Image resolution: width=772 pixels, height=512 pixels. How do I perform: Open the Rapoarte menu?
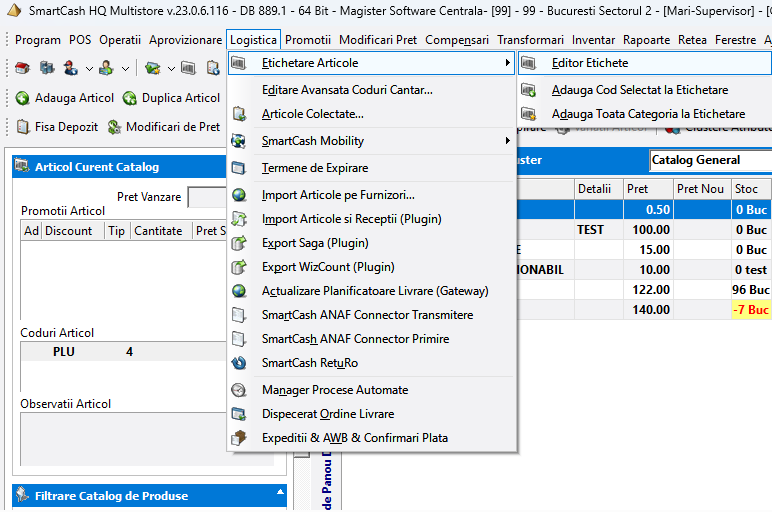(646, 40)
